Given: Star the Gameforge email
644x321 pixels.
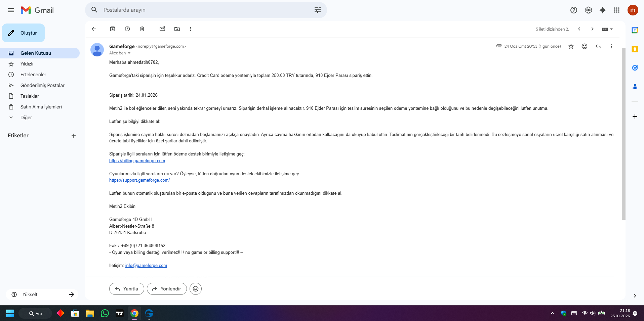Looking at the screenshot, I should (x=571, y=46).
